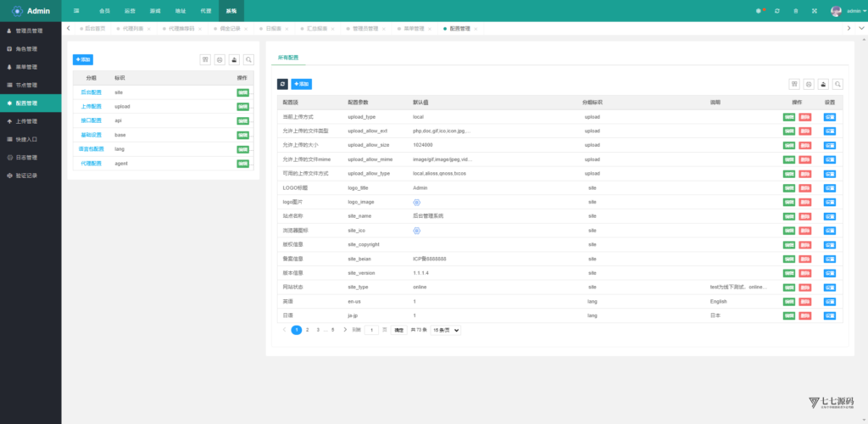This screenshot has width=868, height=424.
Task: Click the logo_image row thumbnail icon
Action: [x=417, y=202]
